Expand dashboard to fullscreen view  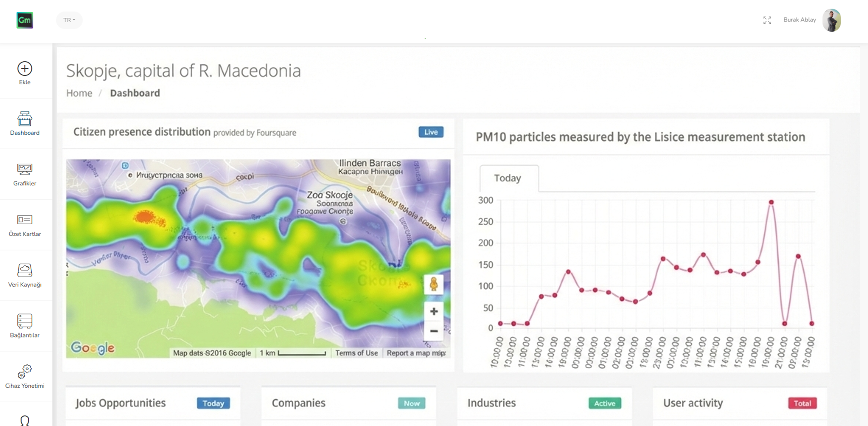pos(767,21)
